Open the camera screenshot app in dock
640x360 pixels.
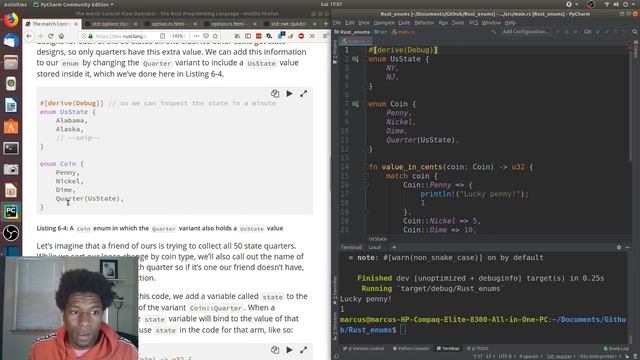[11, 169]
